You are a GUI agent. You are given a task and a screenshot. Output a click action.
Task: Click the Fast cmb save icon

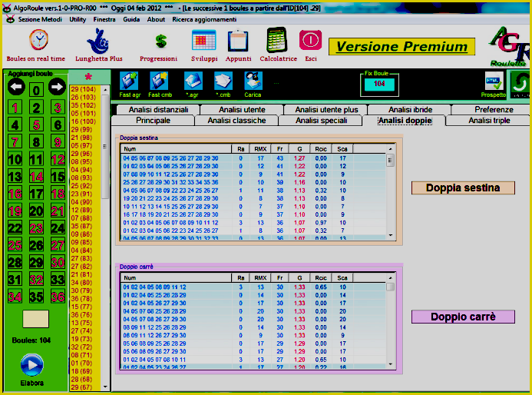[159, 81]
